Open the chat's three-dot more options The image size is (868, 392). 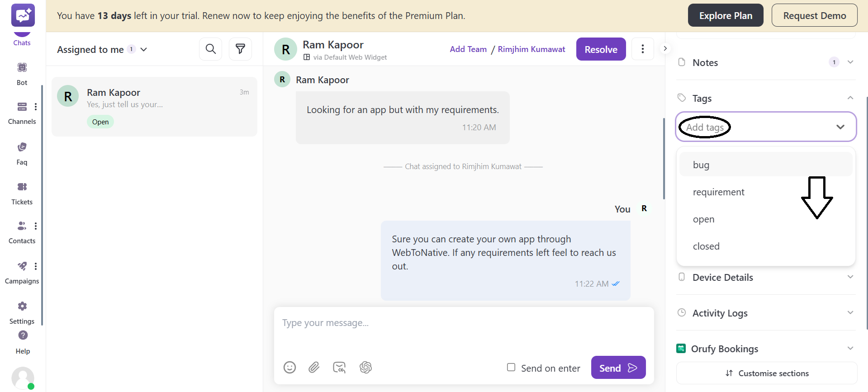coord(642,49)
